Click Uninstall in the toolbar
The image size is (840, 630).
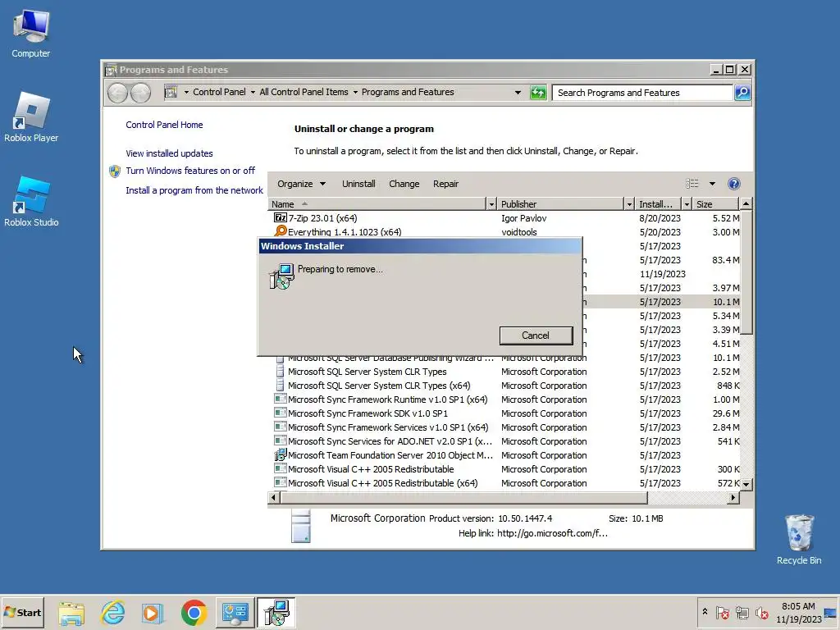pos(358,184)
